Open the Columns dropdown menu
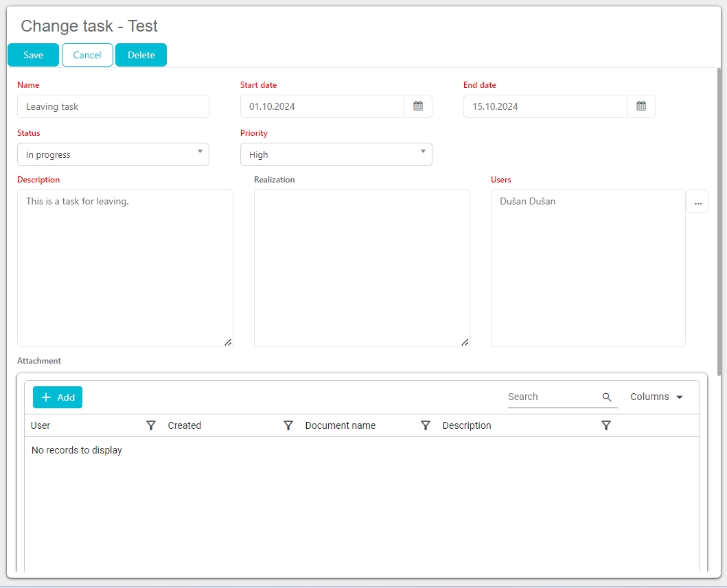This screenshot has width=727, height=588. coord(656,397)
